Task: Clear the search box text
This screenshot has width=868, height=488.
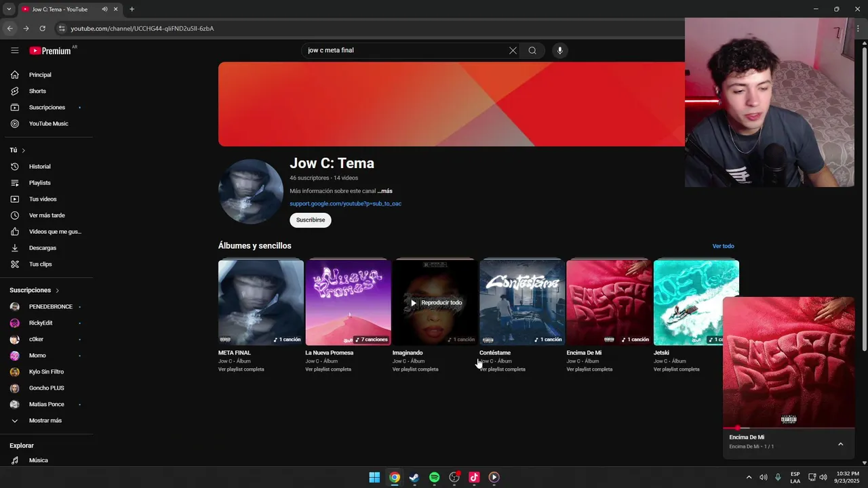Action: (513, 50)
